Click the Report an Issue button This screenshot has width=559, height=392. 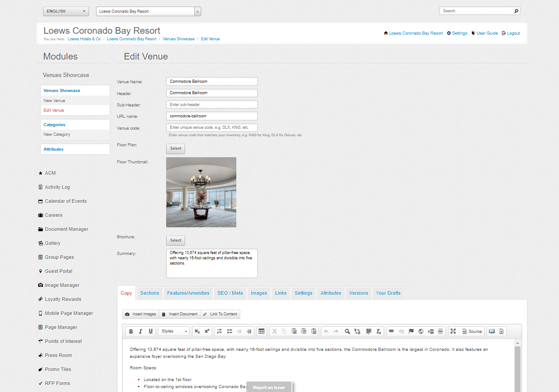coord(269,387)
